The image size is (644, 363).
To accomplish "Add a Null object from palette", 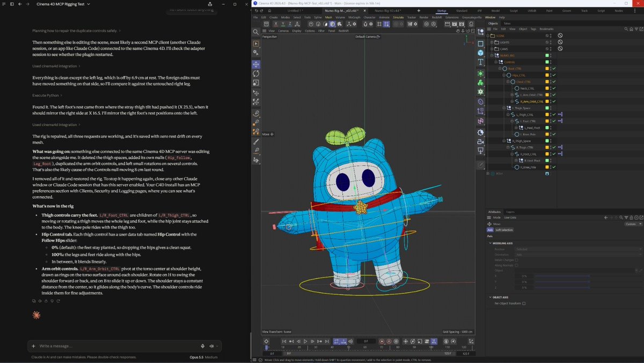I will (480, 32).
